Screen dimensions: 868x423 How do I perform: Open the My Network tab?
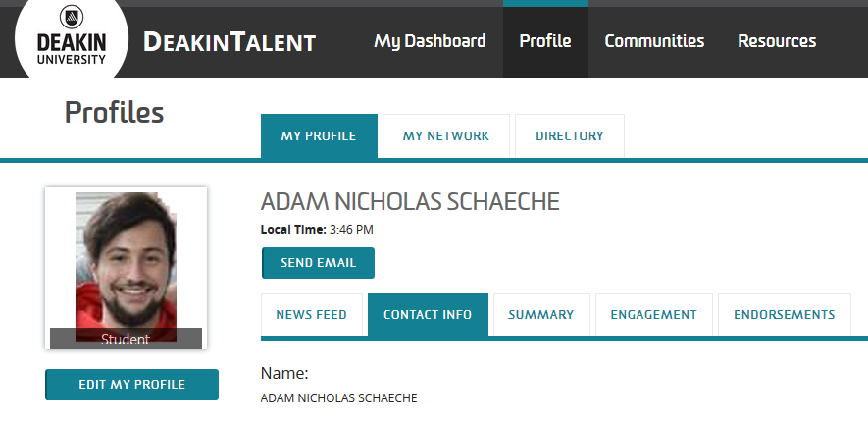pos(445,136)
